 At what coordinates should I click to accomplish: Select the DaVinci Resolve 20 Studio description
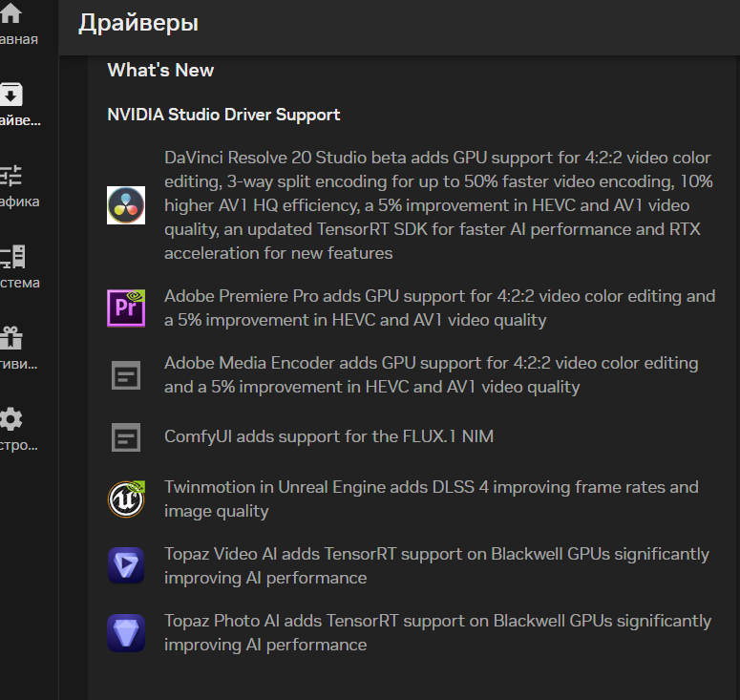(438, 205)
